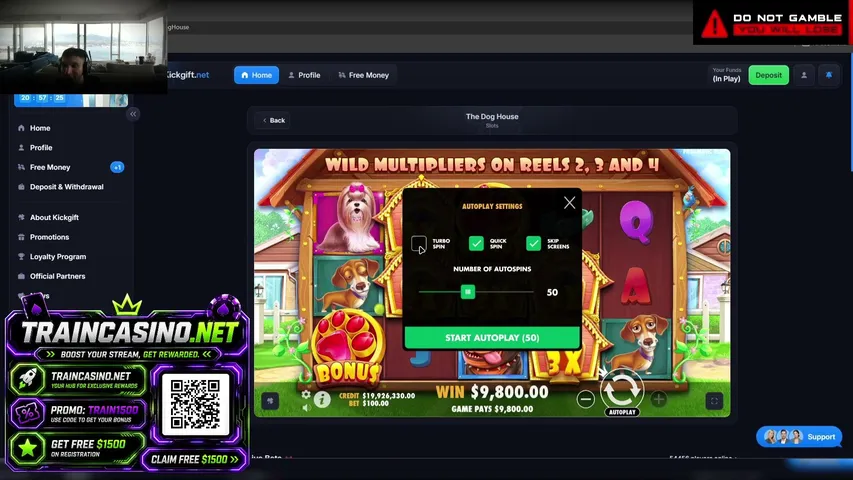Open the Profile tab in the top nav
Image resolution: width=853 pixels, height=480 pixels.
click(x=304, y=75)
